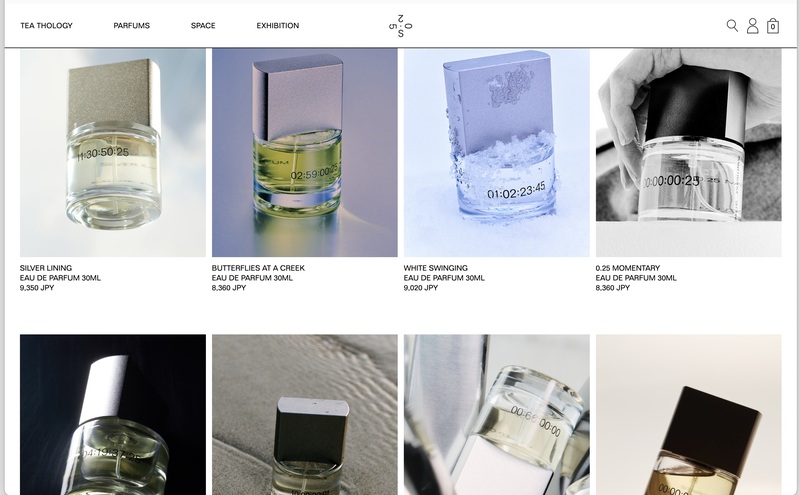Image resolution: width=800 pixels, height=495 pixels.
Task: Open the black cap bottle on sand
Action: [305, 414]
